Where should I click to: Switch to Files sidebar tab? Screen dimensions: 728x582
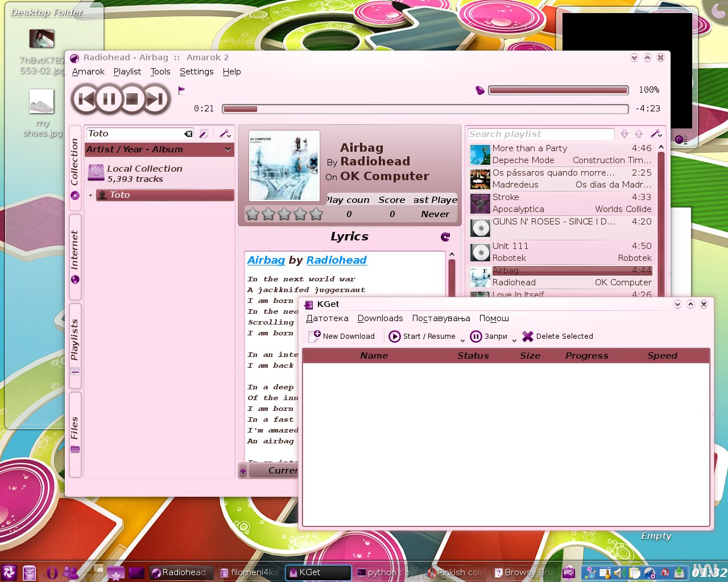tap(75, 435)
